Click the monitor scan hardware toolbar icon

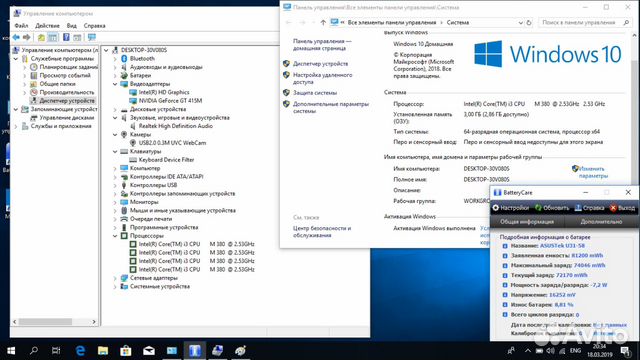[x=92, y=37]
